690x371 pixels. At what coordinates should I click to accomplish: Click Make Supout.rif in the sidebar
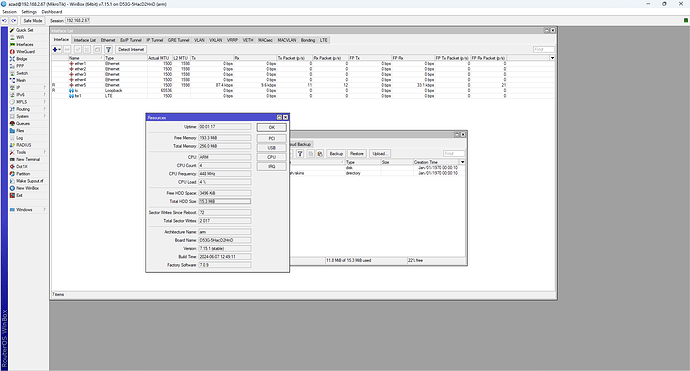(x=29, y=181)
